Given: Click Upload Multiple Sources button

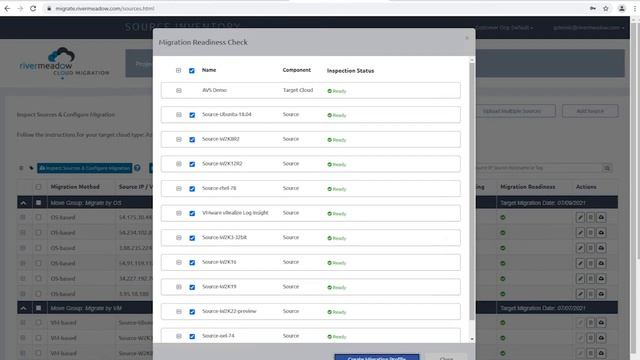Looking at the screenshot, I should pos(512,111).
